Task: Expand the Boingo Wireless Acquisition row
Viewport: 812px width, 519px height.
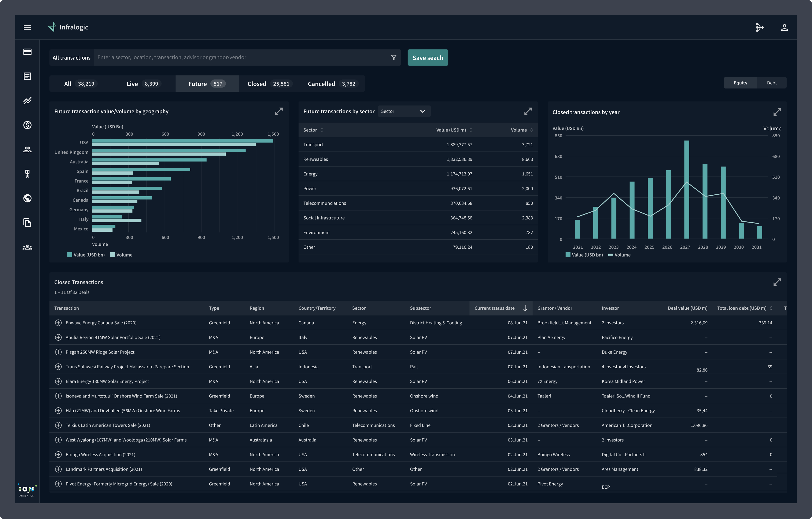Action: (58, 455)
